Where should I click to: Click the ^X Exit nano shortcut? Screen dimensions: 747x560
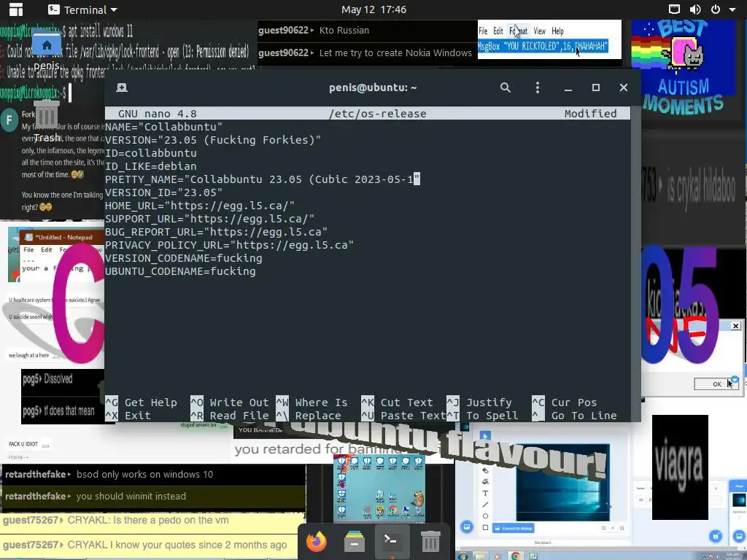(128, 416)
